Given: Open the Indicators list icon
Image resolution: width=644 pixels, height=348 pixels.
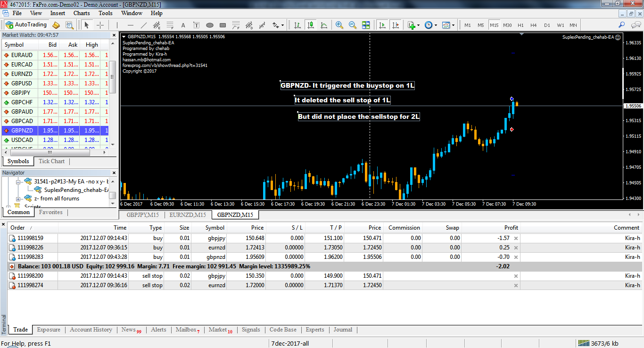Looking at the screenshot, I should click(411, 25).
